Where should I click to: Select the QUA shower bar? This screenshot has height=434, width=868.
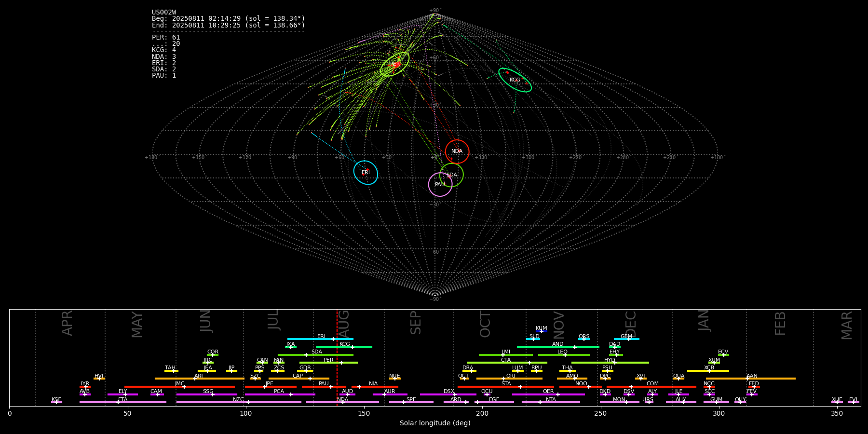pos(678,379)
